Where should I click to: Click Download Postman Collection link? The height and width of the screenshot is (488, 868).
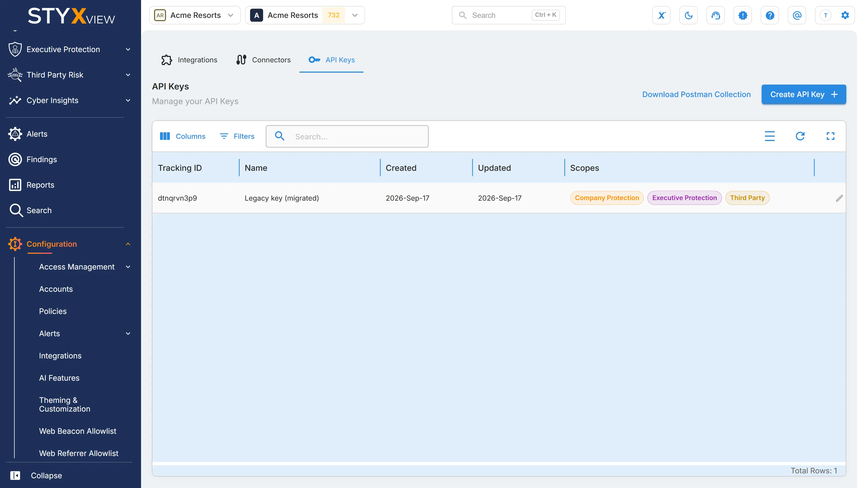click(696, 94)
